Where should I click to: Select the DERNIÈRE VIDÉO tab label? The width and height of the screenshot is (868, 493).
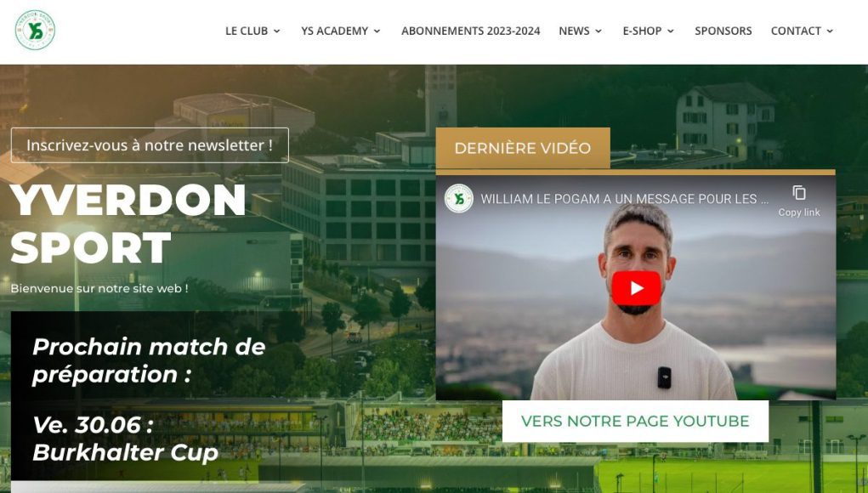tap(523, 148)
